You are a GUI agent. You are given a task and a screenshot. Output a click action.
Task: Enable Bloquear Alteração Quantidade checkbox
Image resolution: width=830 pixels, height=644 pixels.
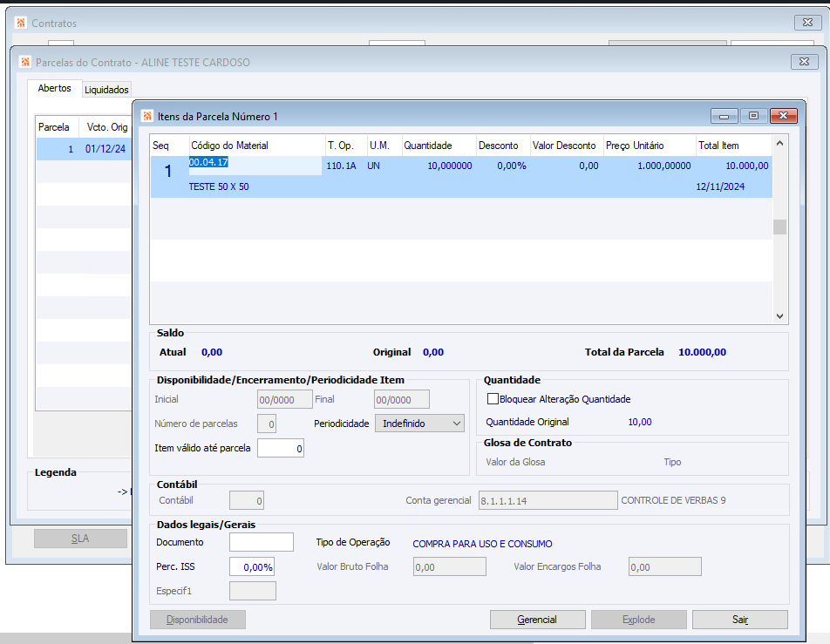coord(493,399)
